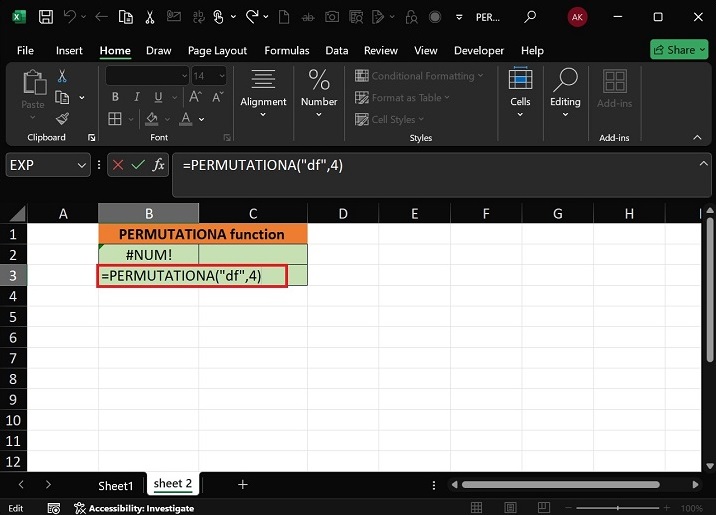Toggle Underline formatting
716x515 pixels.
pos(158,97)
